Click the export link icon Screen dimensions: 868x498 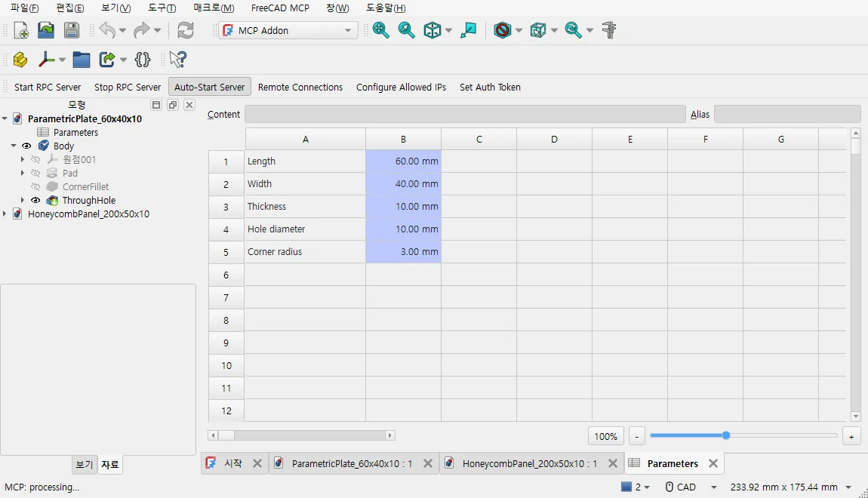tap(107, 59)
